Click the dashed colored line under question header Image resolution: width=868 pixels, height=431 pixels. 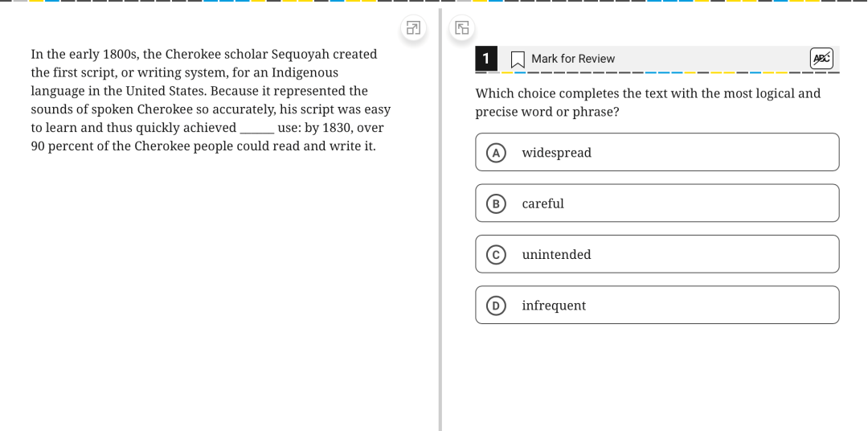tap(657, 72)
